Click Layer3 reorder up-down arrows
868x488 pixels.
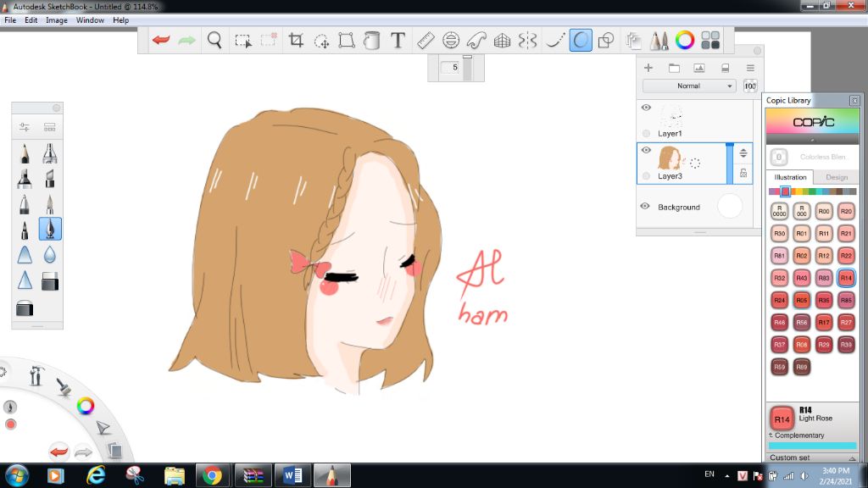tap(743, 153)
